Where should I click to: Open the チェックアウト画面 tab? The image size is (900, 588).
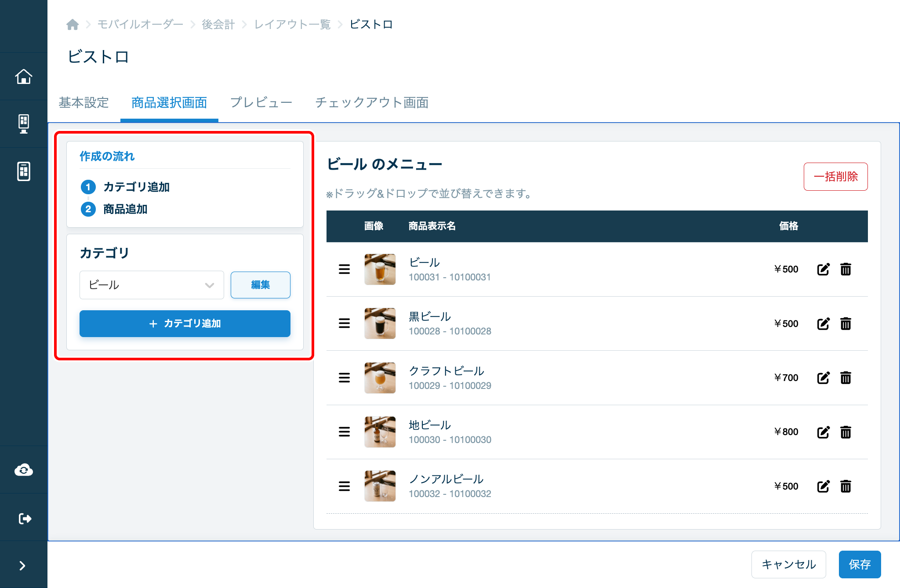point(372,102)
